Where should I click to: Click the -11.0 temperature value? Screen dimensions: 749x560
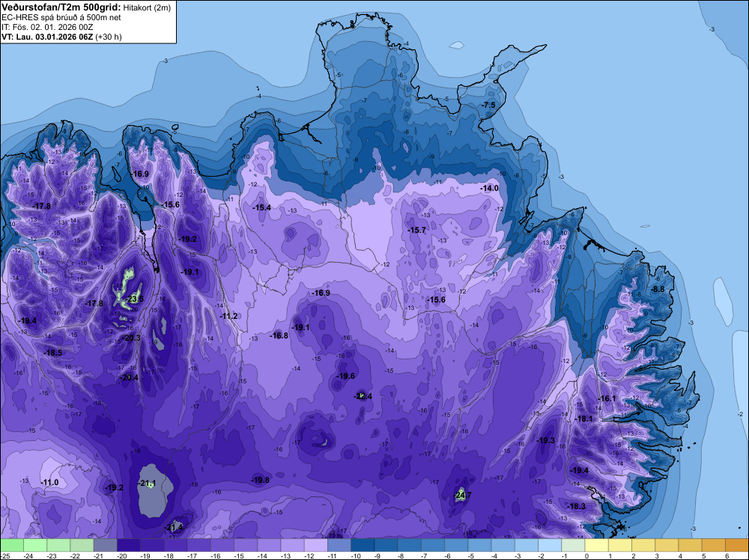coord(49,482)
